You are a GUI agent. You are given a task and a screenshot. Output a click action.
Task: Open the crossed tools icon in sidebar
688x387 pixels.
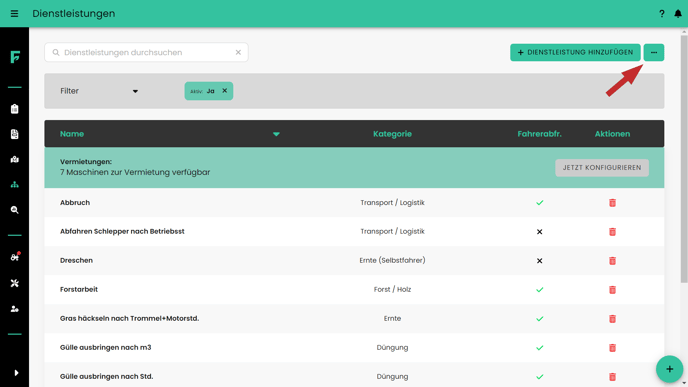pyautogui.click(x=14, y=283)
